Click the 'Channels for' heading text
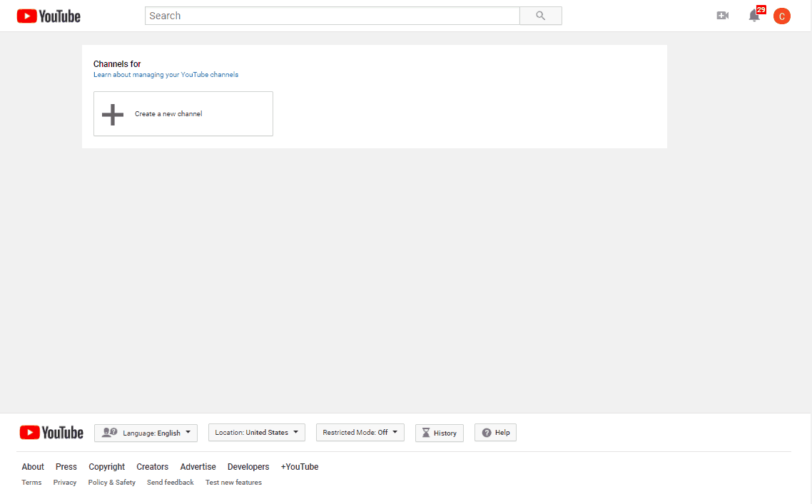The width and height of the screenshot is (812, 504). pyautogui.click(x=117, y=64)
